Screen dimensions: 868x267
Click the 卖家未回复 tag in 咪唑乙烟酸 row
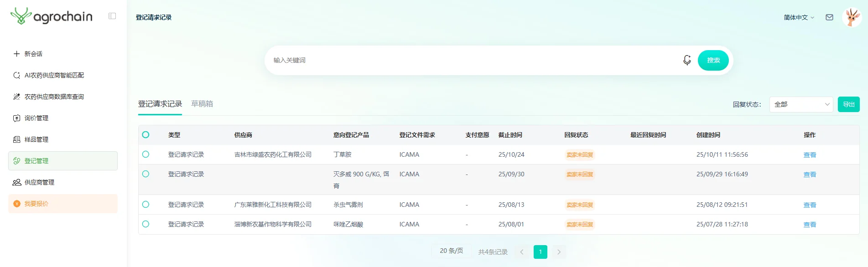(580, 225)
